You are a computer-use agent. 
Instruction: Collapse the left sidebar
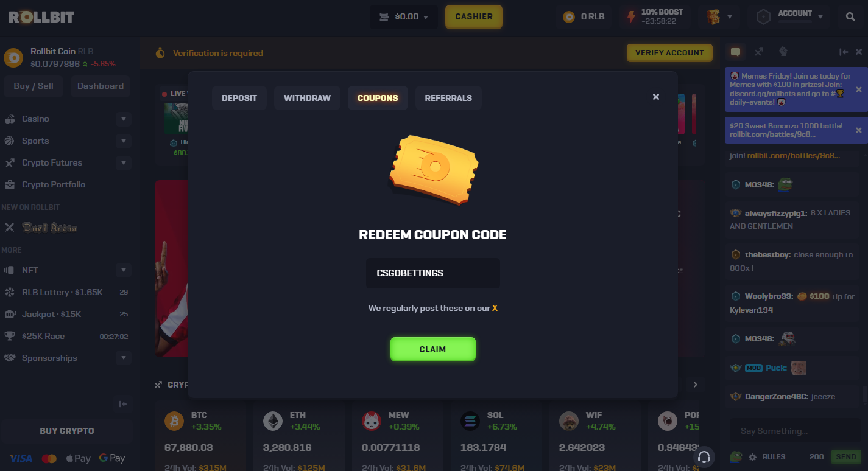(122, 404)
